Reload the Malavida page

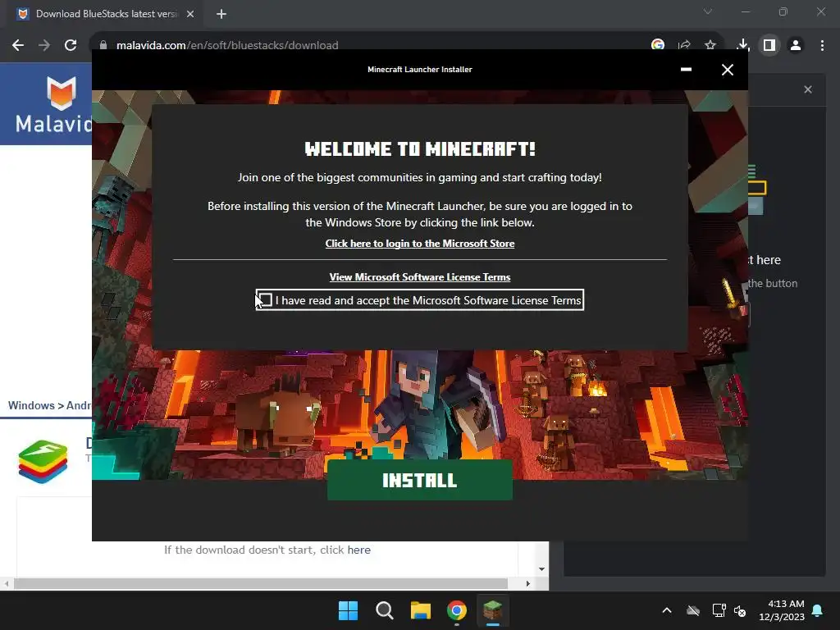tap(71, 46)
